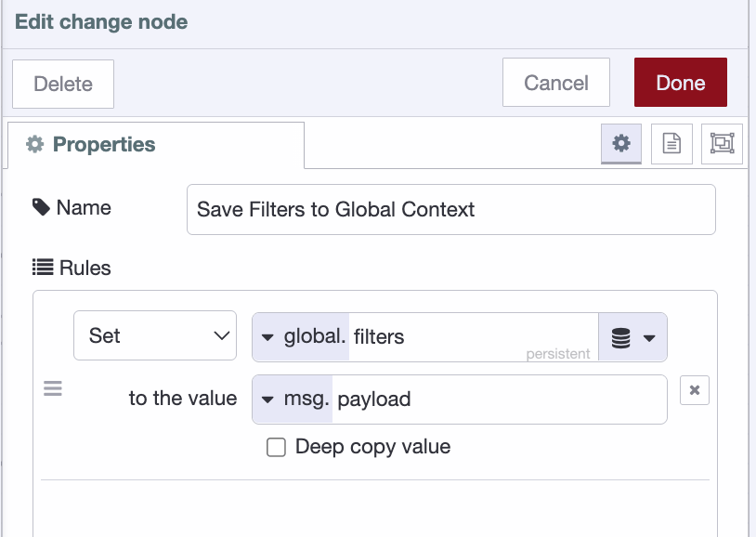Edit the payload value field
This screenshot has height=537, width=756.
click(x=499, y=399)
